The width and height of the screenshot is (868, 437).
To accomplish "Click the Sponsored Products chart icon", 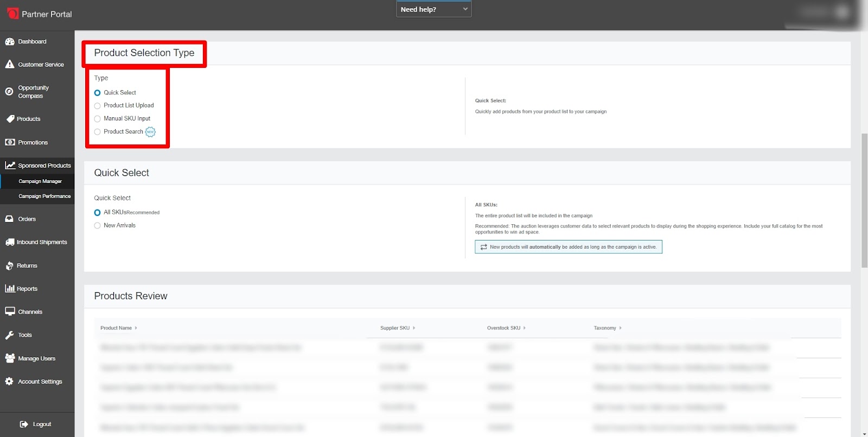I will 10,165.
